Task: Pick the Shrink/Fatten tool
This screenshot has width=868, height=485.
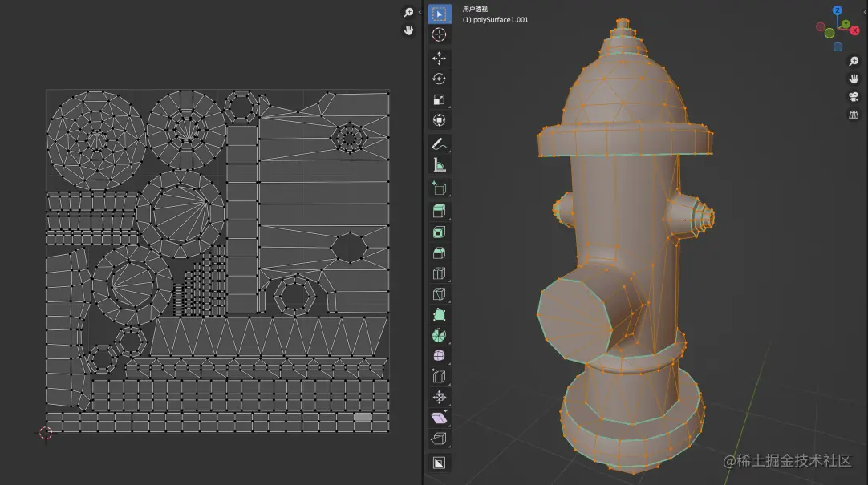Action: 440,398
